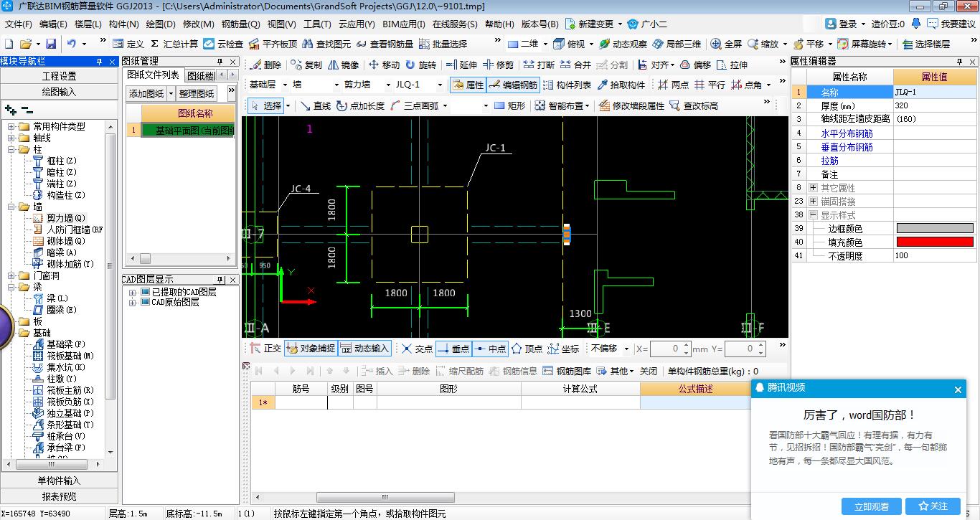Choose the 直线 line drawing tool
Screen dimensions: 980x520
coord(315,105)
